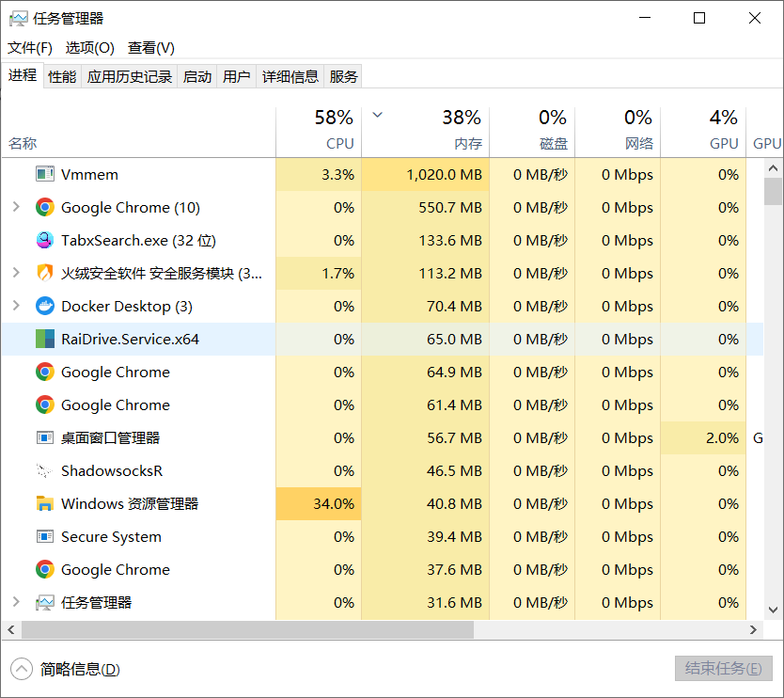Click the vertical scrollbar down arrow
The height and width of the screenshot is (698, 784).
click(x=773, y=610)
